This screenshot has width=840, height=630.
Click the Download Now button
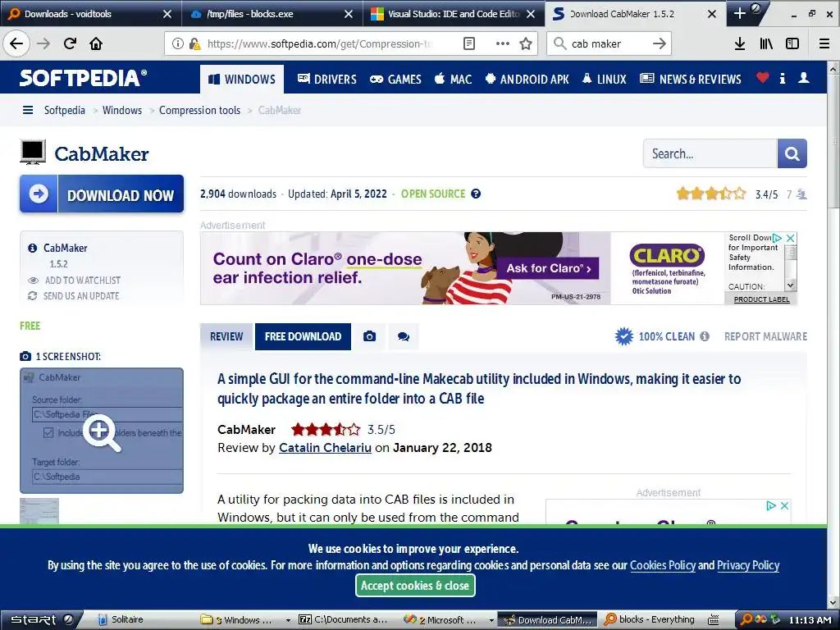pyautogui.click(x=102, y=194)
